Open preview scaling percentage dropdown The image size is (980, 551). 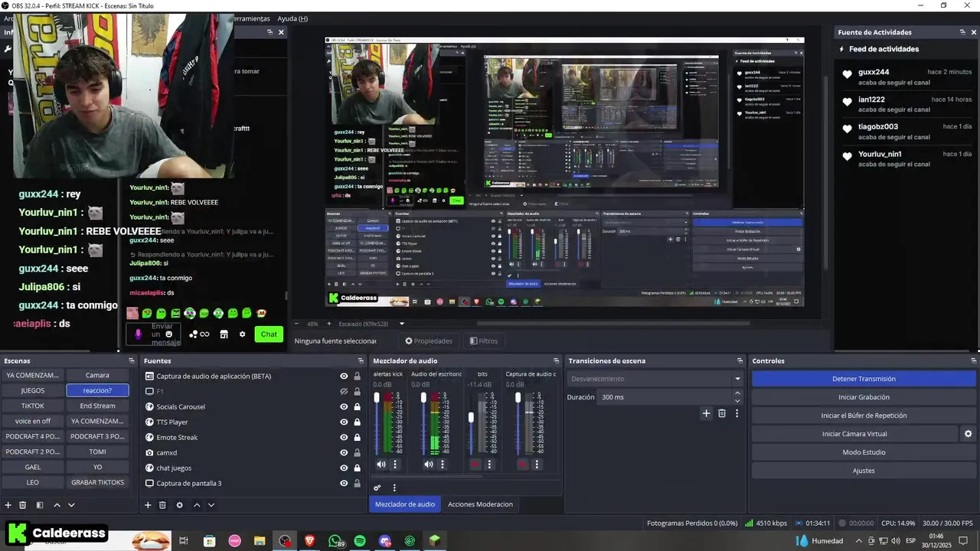(x=402, y=324)
